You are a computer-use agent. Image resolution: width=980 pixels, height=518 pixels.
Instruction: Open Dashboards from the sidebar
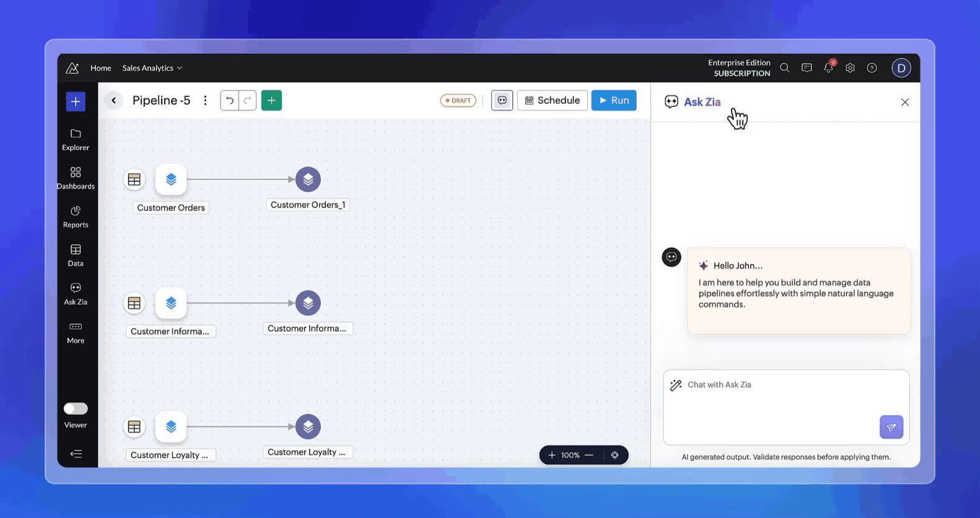pos(76,178)
